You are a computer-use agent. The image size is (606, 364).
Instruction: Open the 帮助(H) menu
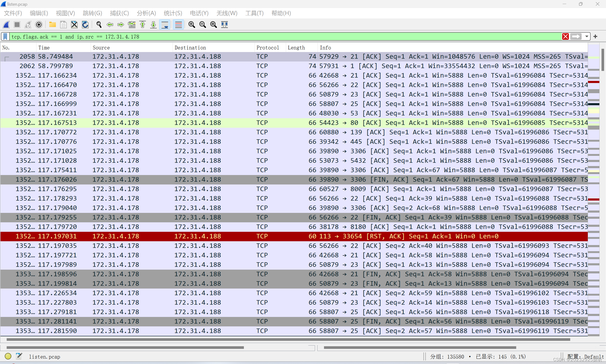[281, 13]
